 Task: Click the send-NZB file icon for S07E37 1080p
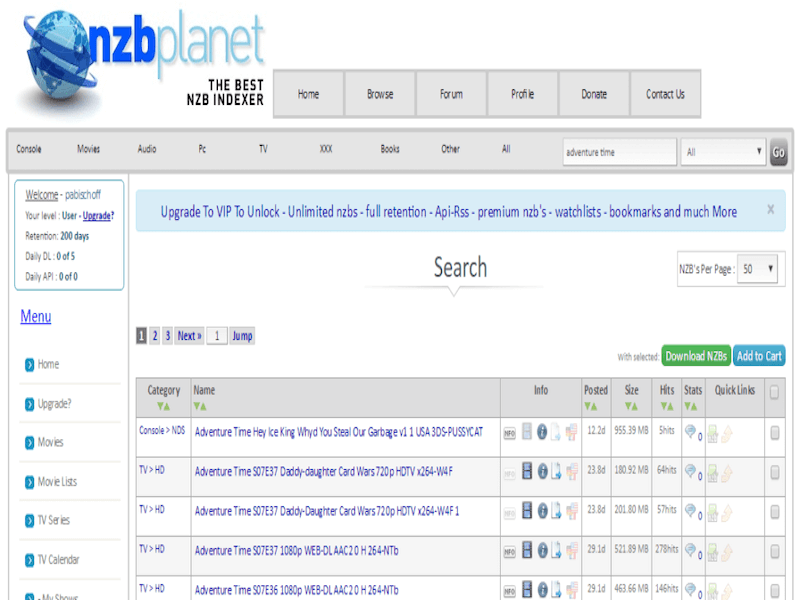[x=554, y=549]
